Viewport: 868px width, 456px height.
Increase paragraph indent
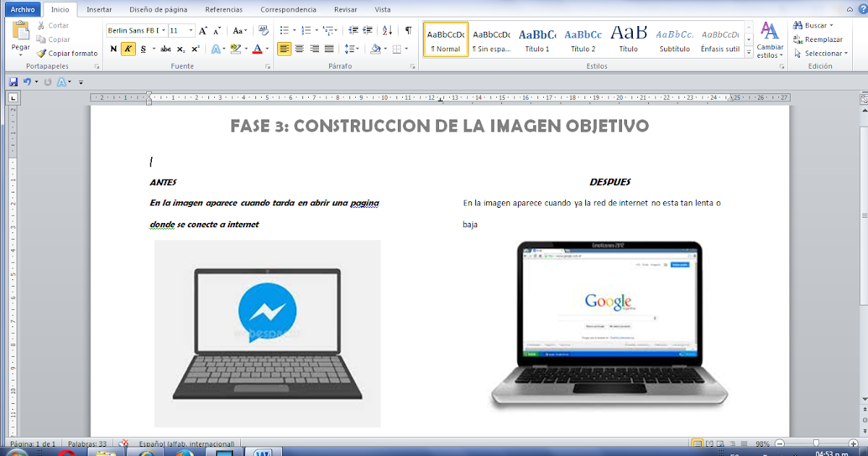click(x=367, y=30)
